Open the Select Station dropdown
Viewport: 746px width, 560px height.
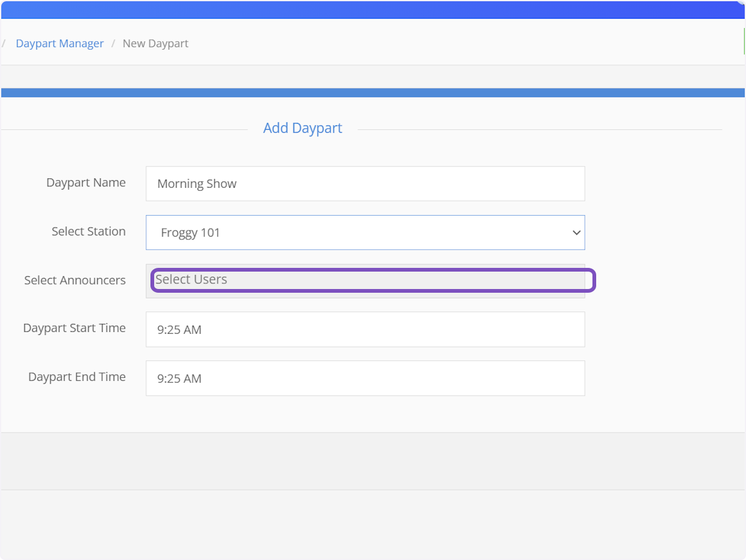click(x=364, y=232)
